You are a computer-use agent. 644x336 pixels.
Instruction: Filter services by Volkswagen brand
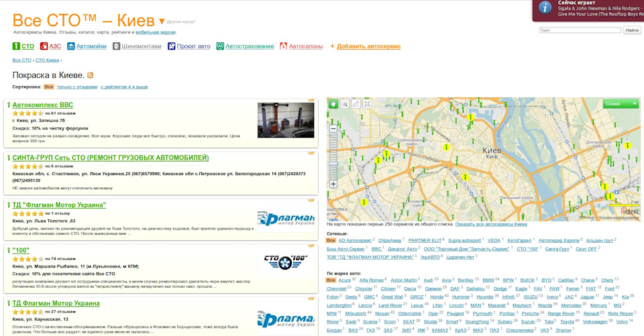tap(595, 322)
